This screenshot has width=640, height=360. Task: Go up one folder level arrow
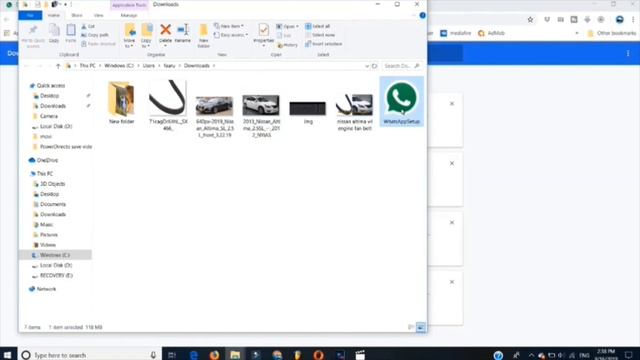pyautogui.click(x=58, y=66)
